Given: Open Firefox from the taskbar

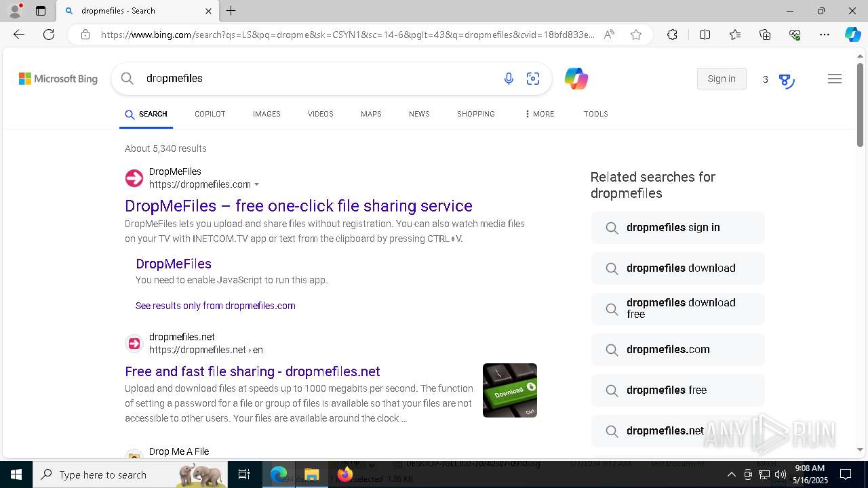Looking at the screenshot, I should pyautogui.click(x=344, y=474).
